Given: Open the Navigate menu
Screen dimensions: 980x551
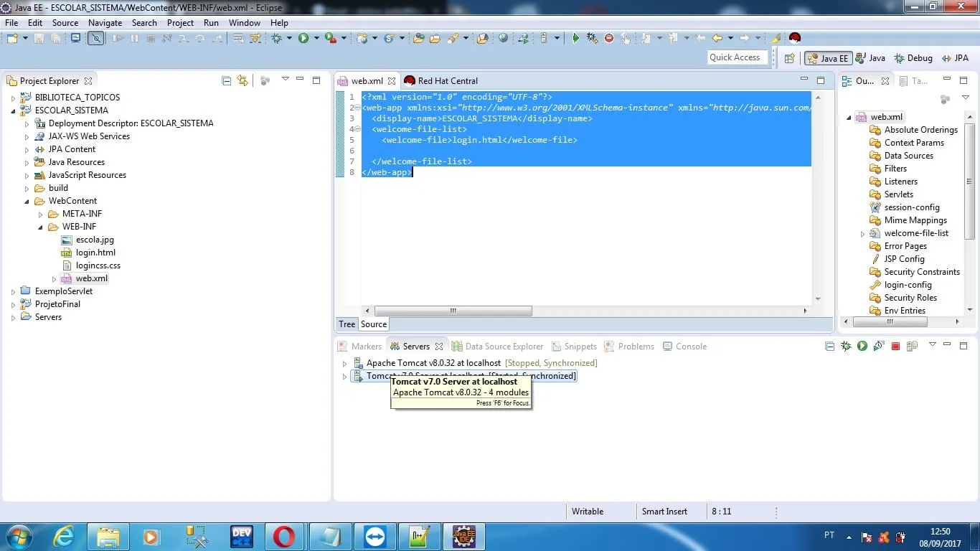Looking at the screenshot, I should click(105, 22).
